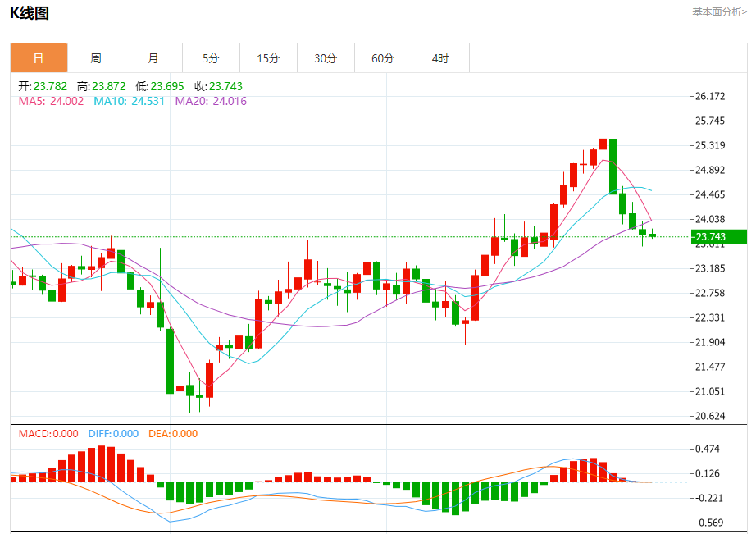Click the 0.474 MACD axis label
Screen dimensions: 756x534
tap(708, 449)
